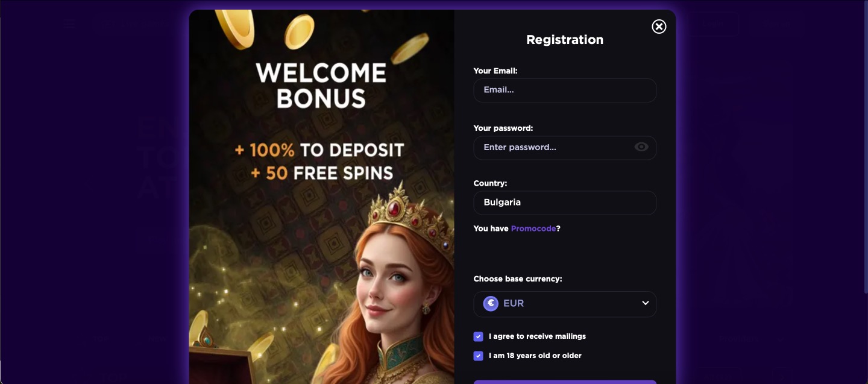Click the "I am 18 years old or older" label

click(x=535, y=356)
